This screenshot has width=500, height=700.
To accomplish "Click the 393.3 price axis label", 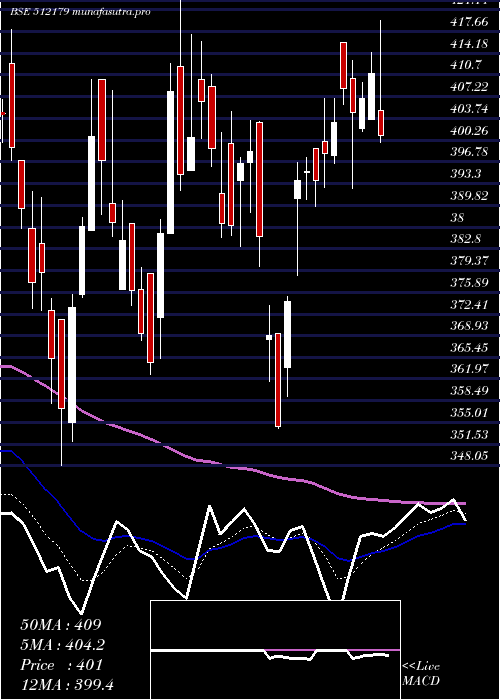I will pos(467,174).
